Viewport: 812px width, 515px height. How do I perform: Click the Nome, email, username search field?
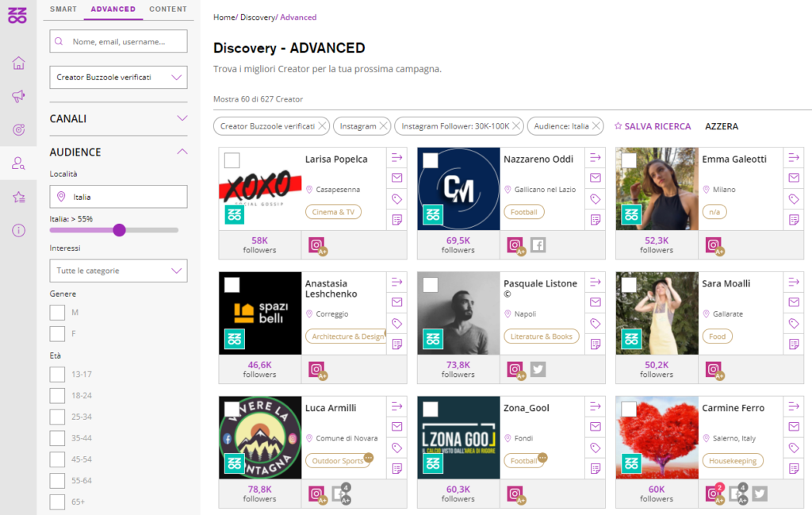[x=119, y=41]
